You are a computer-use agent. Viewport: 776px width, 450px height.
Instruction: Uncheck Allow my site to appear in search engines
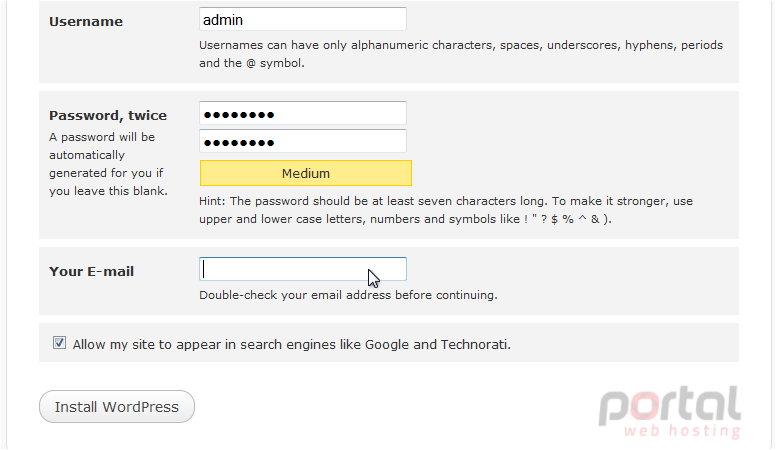(x=59, y=343)
